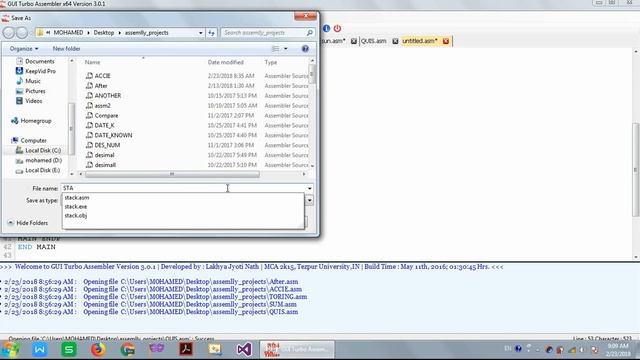Close the QUIS.asm tab
Screen dimensions: 640x360
click(x=395, y=41)
